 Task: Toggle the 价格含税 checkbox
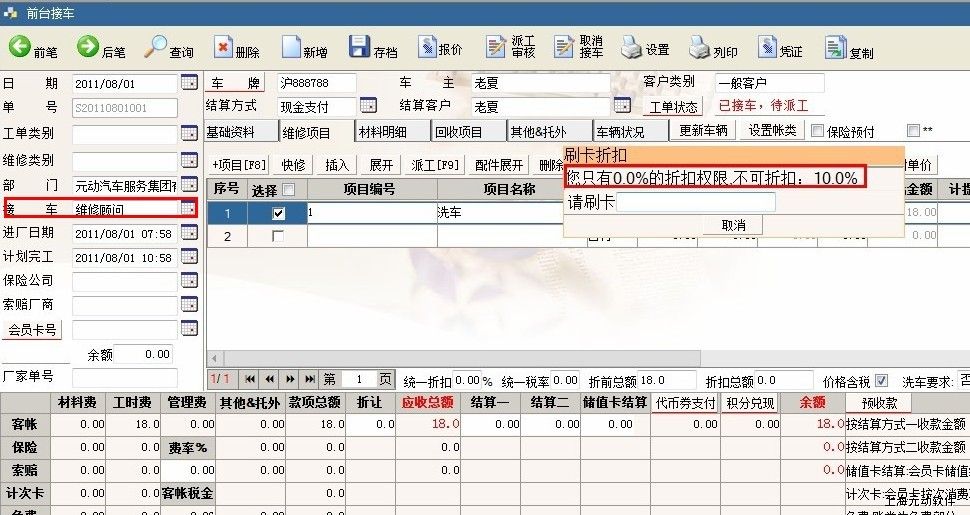881,380
